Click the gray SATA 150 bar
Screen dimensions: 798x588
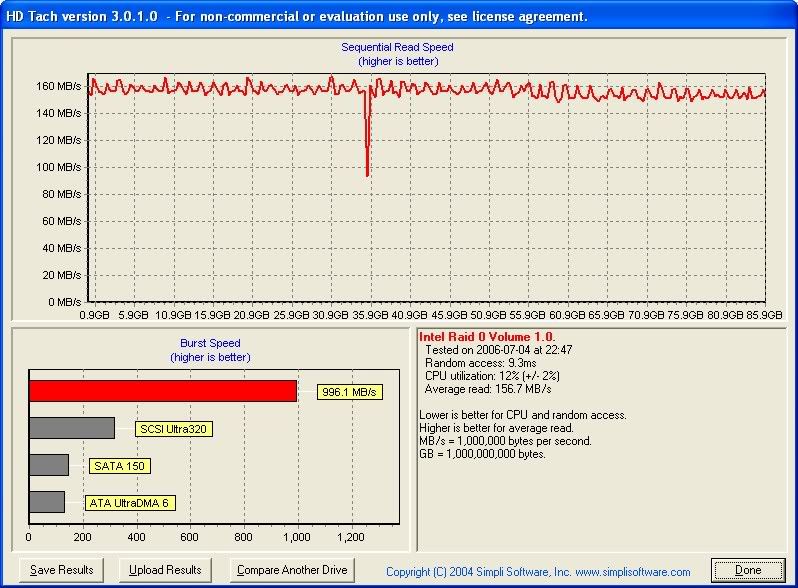click(49, 465)
